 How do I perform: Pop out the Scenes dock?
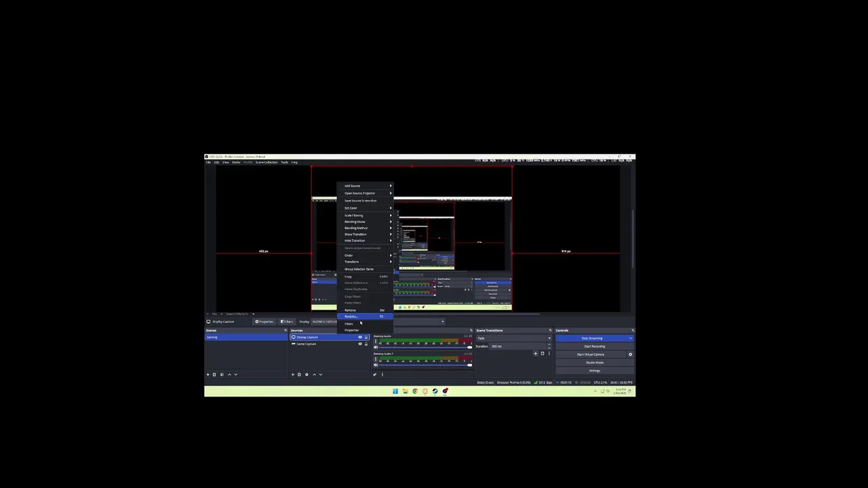[x=285, y=330]
